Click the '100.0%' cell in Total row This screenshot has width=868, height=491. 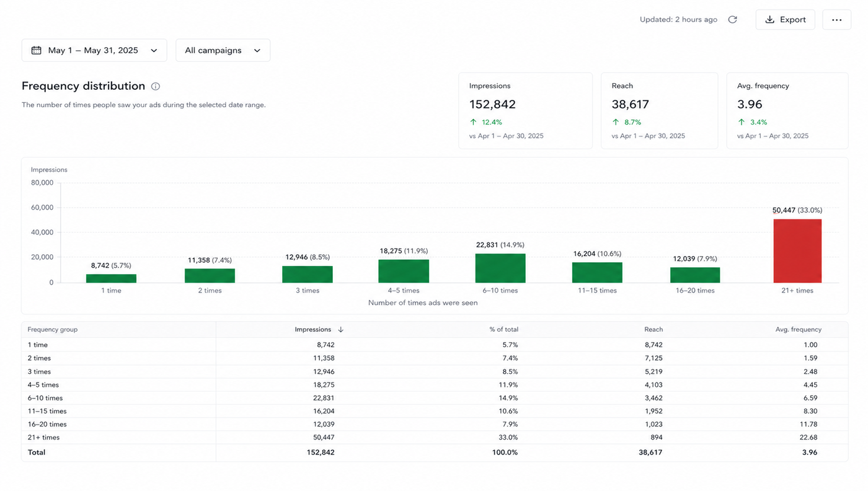[x=504, y=453]
